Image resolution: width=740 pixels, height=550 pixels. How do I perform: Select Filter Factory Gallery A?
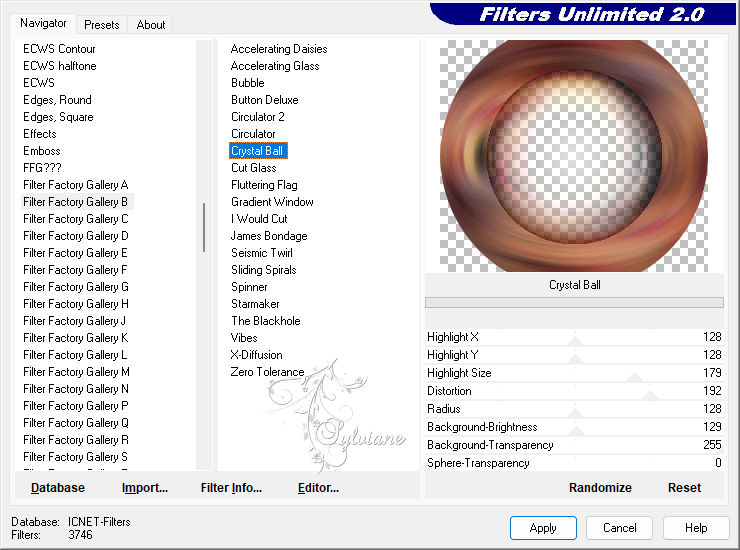tap(76, 185)
